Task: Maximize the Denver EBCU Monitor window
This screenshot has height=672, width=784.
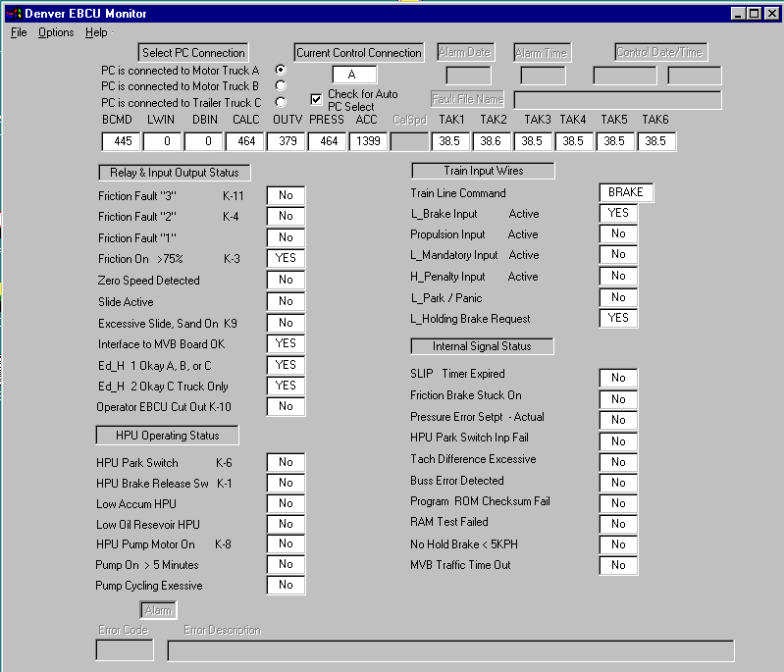Action: pyautogui.click(x=754, y=14)
